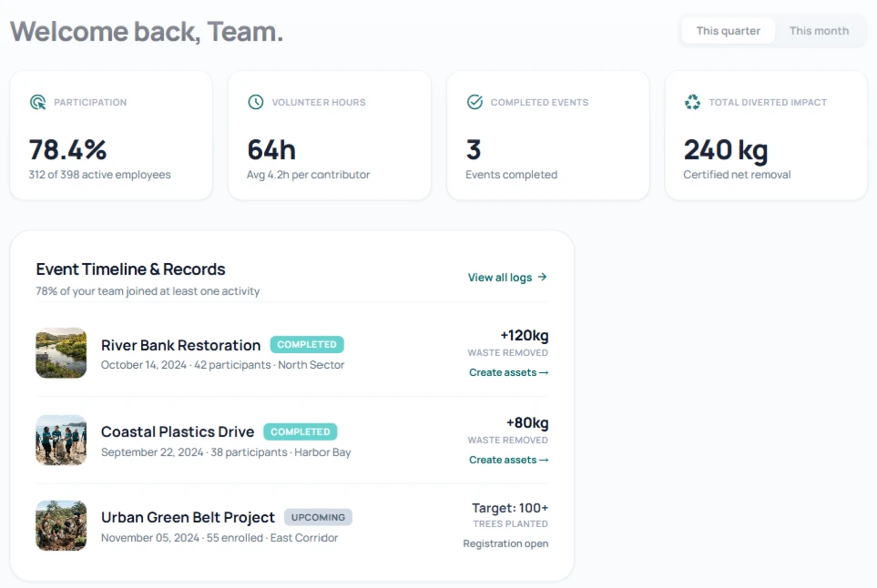Switch to the This month tab
Image resolution: width=877 pixels, height=588 pixels.
pos(819,31)
